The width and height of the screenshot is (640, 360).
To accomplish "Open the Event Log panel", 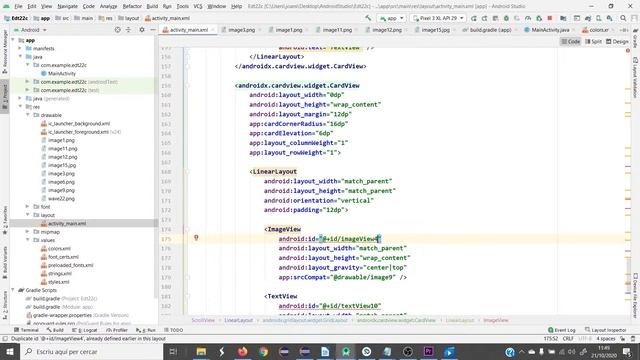I will tap(562, 330).
